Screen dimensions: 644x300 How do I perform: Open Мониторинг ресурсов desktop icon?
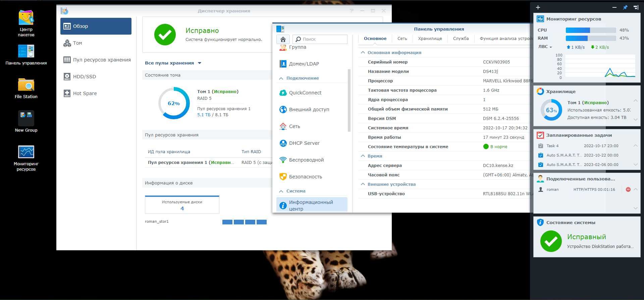[x=26, y=158]
